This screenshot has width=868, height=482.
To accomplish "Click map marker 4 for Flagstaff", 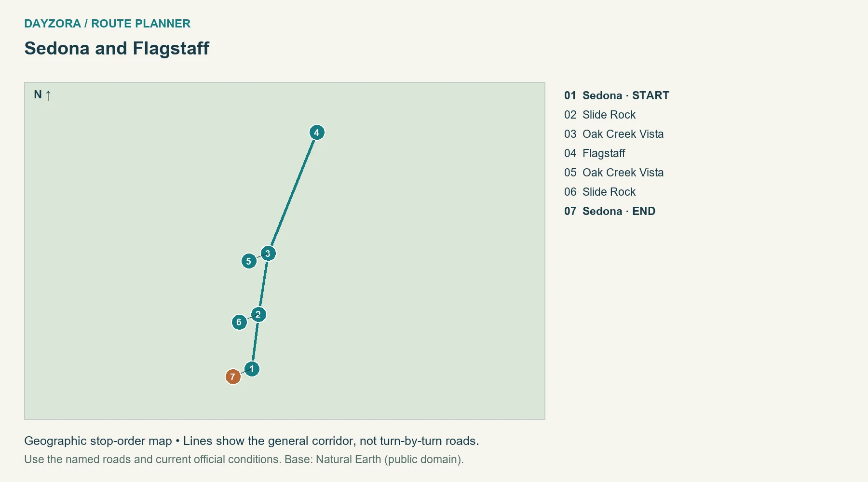I will pos(317,133).
